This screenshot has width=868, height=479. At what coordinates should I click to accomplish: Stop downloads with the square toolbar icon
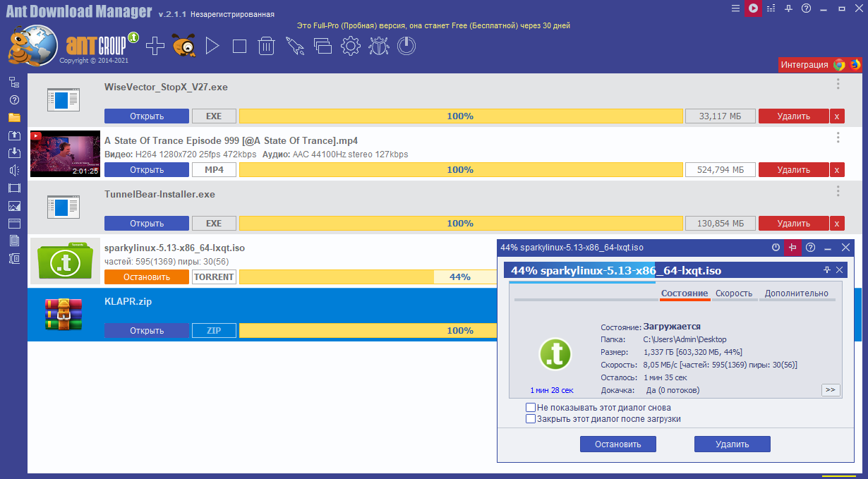pyautogui.click(x=239, y=46)
